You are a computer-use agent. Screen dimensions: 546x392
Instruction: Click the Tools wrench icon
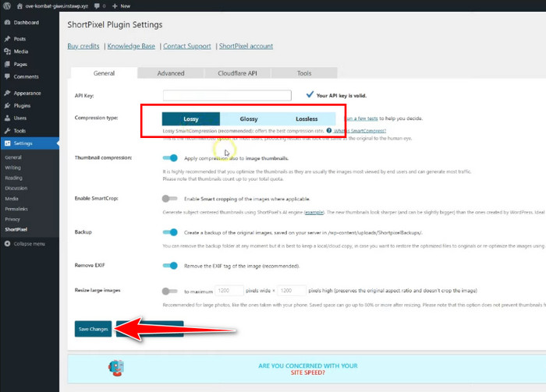pyautogui.click(x=7, y=131)
